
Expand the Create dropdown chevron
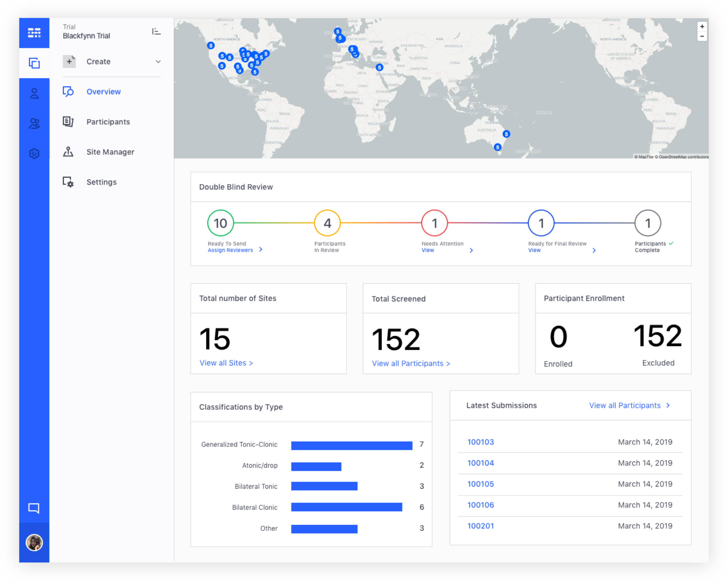(x=158, y=62)
